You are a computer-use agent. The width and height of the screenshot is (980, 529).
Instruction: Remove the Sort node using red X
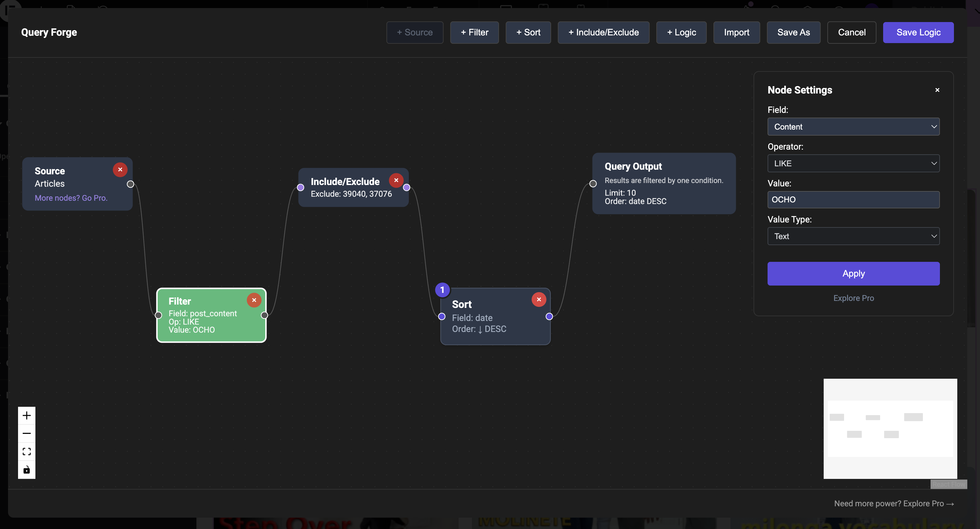click(x=539, y=299)
